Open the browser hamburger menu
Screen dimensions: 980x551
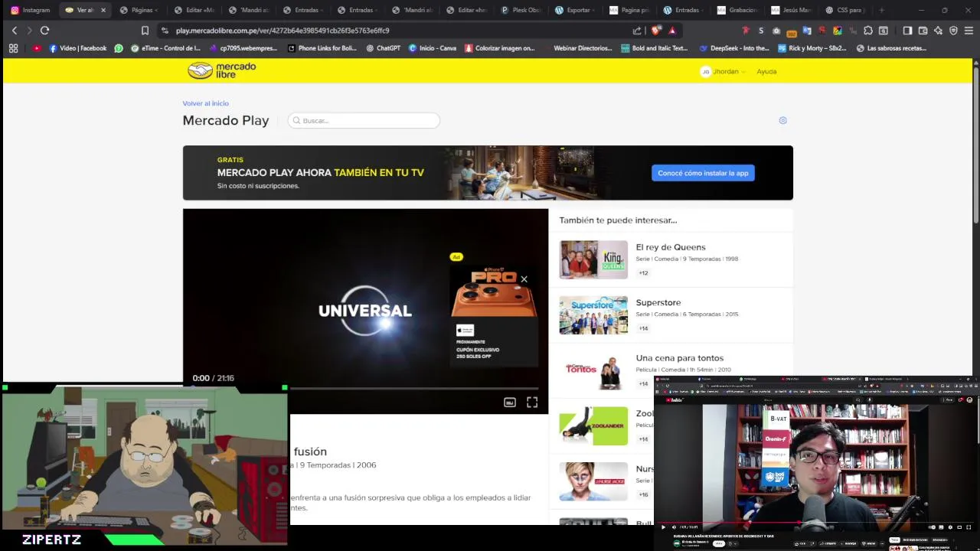pyautogui.click(x=969, y=31)
